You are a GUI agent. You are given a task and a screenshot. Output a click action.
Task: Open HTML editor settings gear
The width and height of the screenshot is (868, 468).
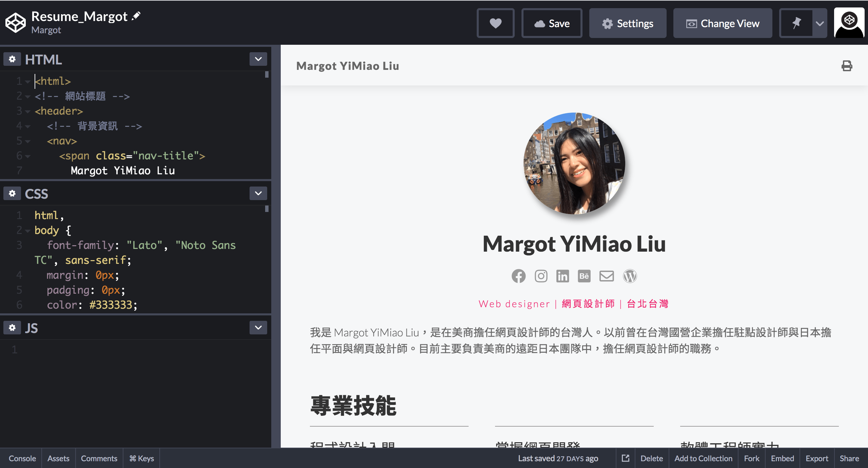tap(12, 59)
